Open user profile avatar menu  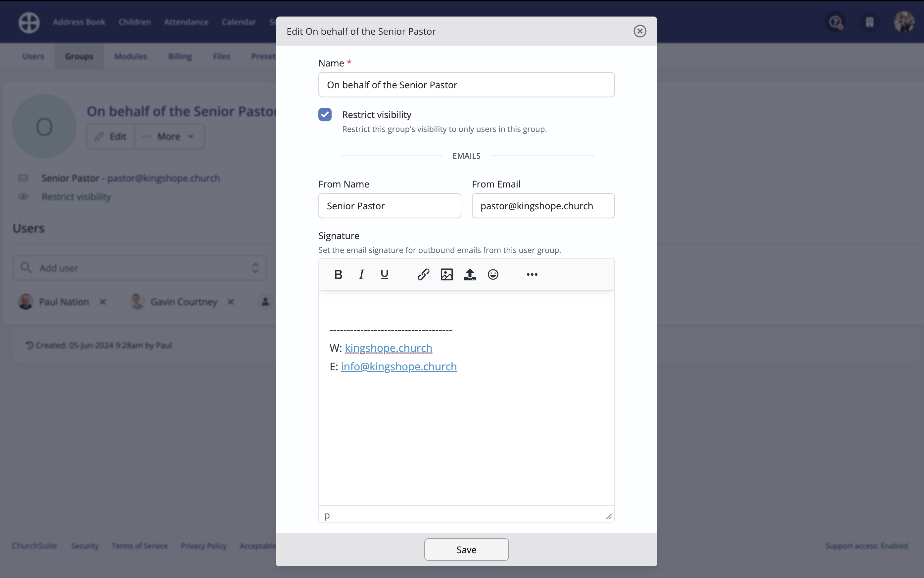click(904, 22)
